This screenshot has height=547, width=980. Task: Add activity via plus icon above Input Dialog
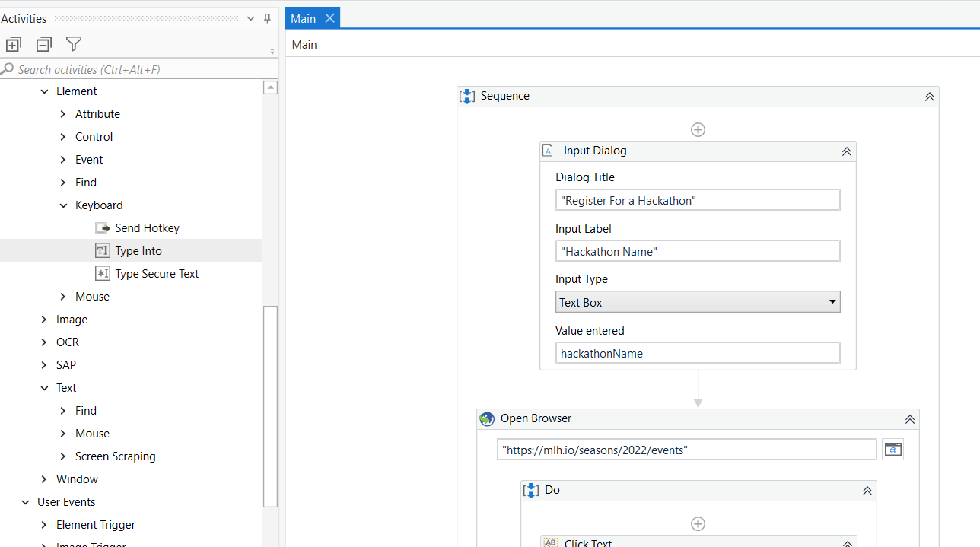(x=698, y=129)
